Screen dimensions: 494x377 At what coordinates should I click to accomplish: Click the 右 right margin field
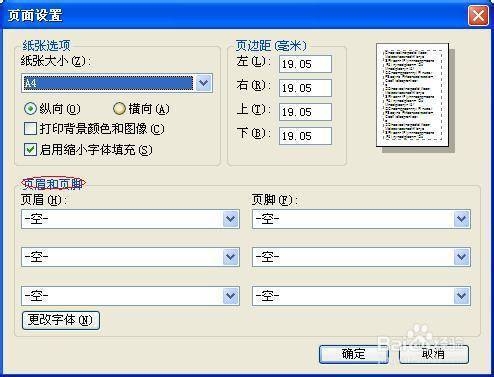click(x=305, y=88)
